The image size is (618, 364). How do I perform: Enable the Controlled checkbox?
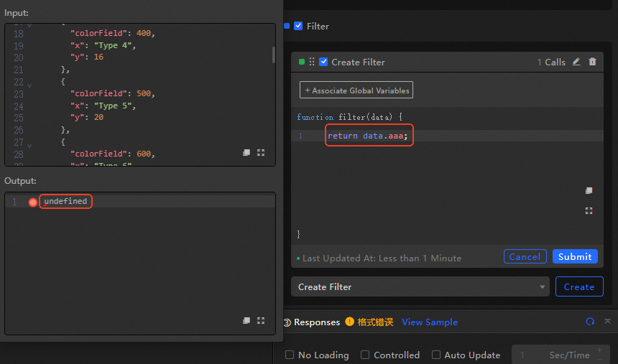pos(365,355)
